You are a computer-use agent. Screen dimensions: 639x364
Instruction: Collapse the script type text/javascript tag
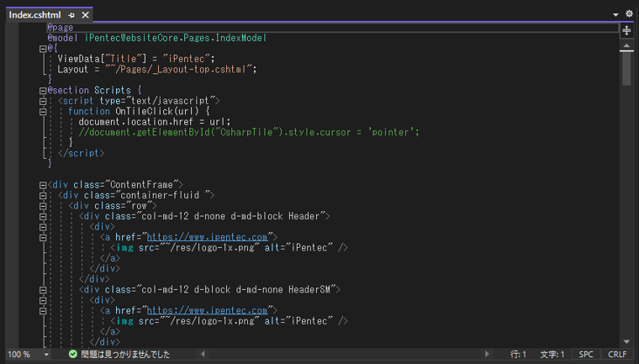point(43,101)
